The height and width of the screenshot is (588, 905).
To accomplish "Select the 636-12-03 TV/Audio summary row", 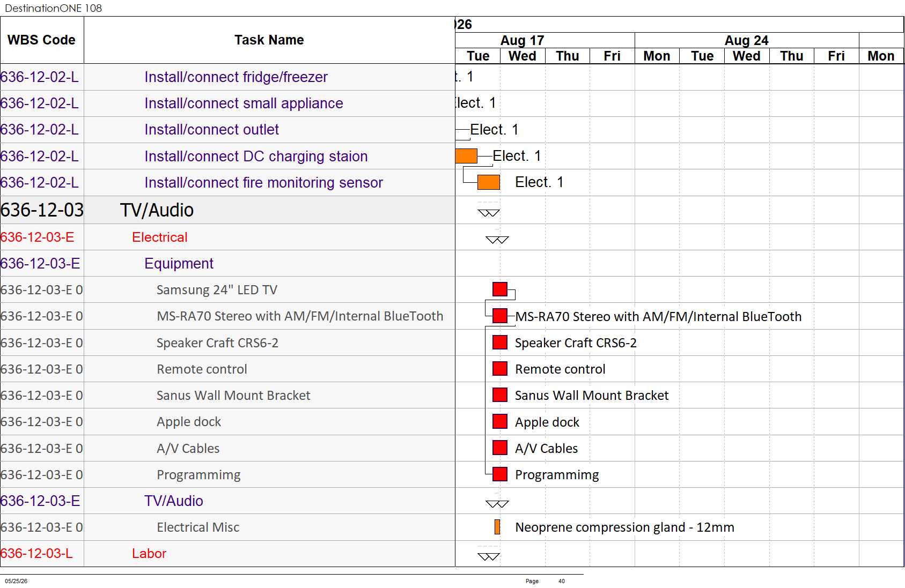I will (x=227, y=210).
